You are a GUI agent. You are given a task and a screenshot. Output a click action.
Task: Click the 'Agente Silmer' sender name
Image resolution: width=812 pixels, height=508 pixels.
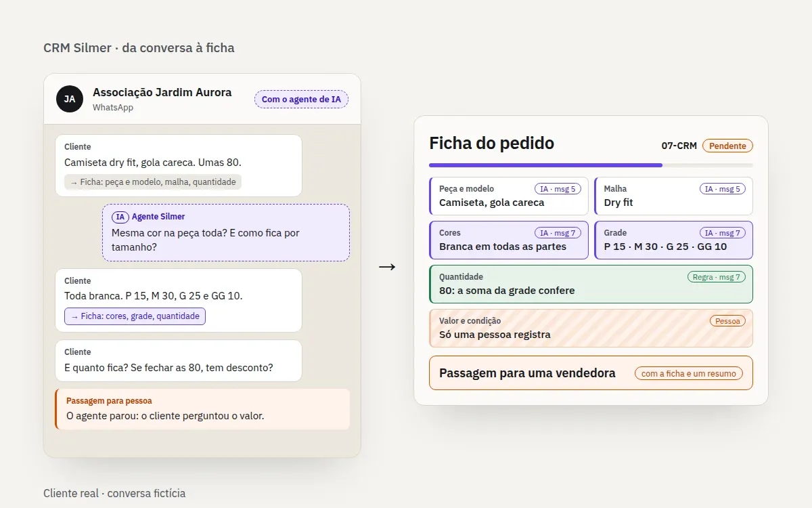coord(158,217)
